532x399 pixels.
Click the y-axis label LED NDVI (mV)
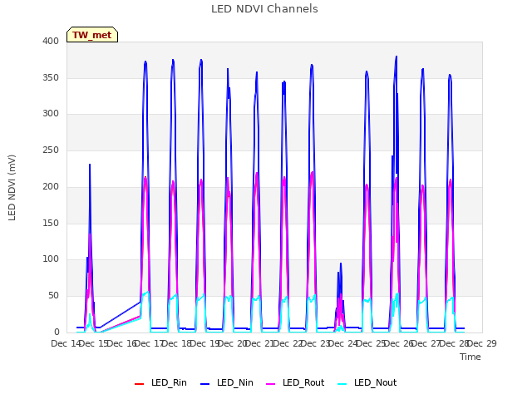12,188
